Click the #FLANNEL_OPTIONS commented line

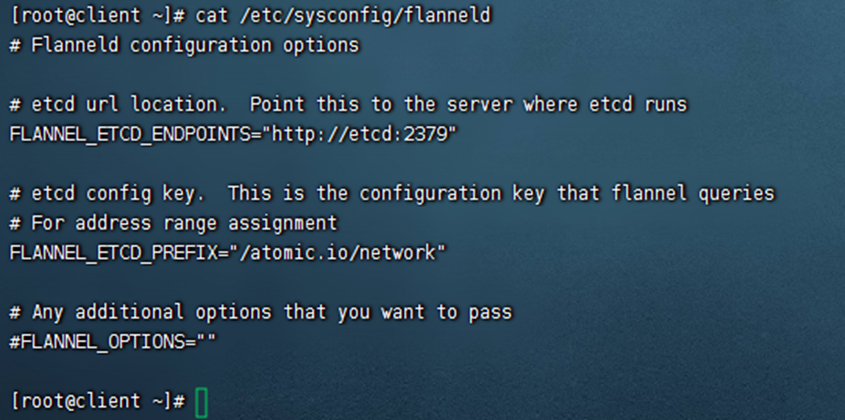(x=113, y=342)
